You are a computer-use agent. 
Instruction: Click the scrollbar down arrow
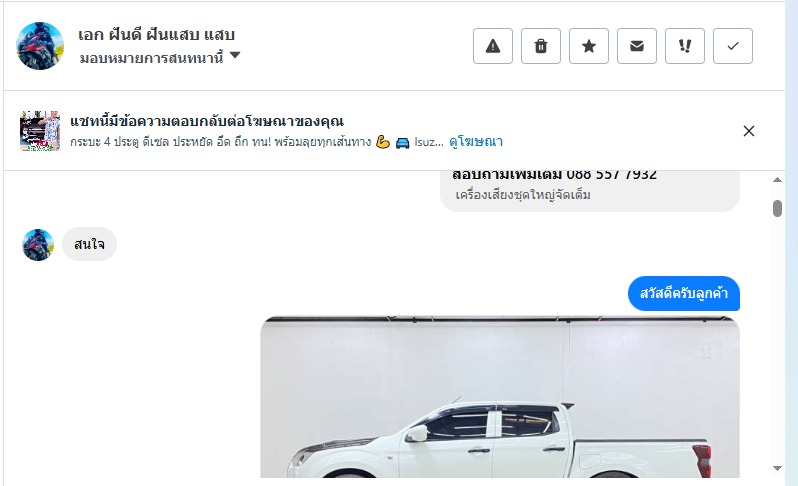(777, 468)
